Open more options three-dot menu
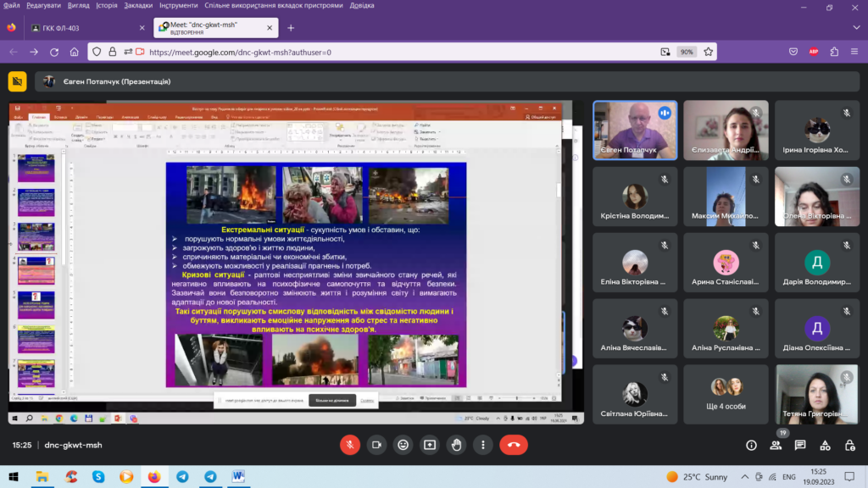The height and width of the screenshot is (488, 868). [483, 444]
